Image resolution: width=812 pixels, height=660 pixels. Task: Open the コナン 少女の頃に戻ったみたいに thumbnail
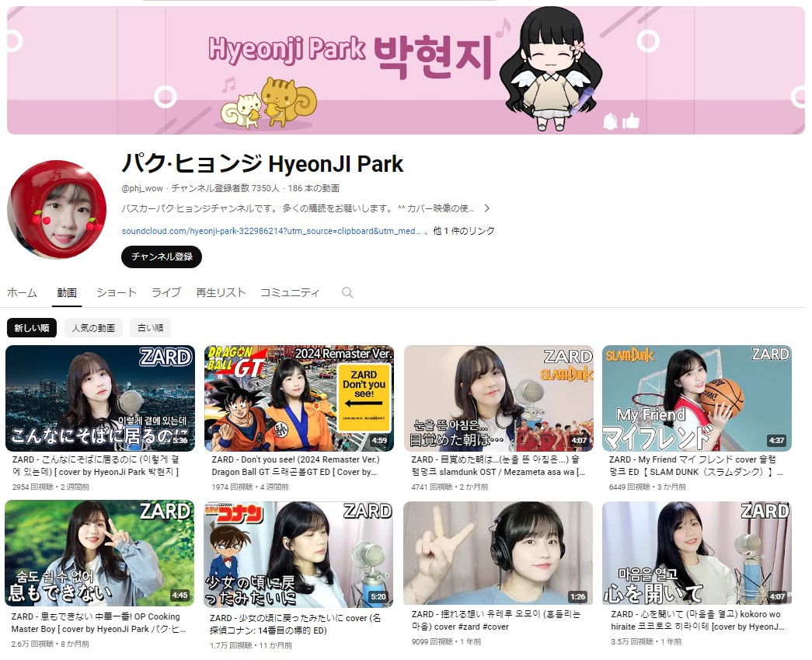298,554
